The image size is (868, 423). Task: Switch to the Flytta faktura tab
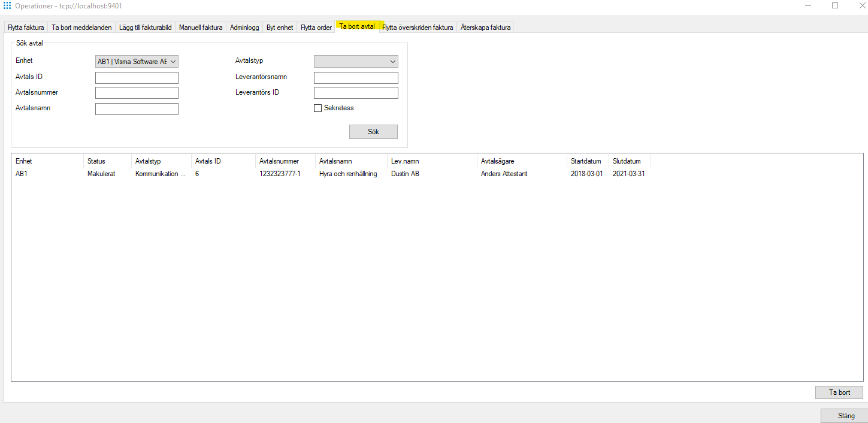(25, 27)
